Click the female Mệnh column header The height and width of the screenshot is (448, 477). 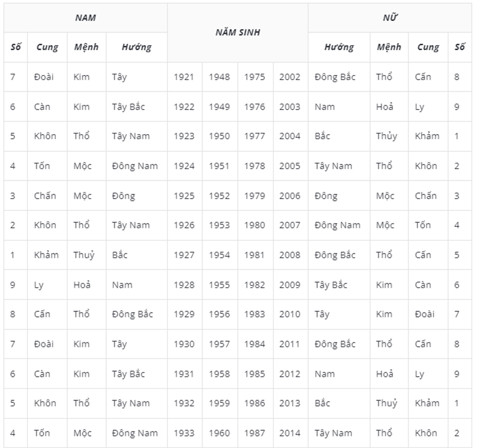(x=389, y=47)
